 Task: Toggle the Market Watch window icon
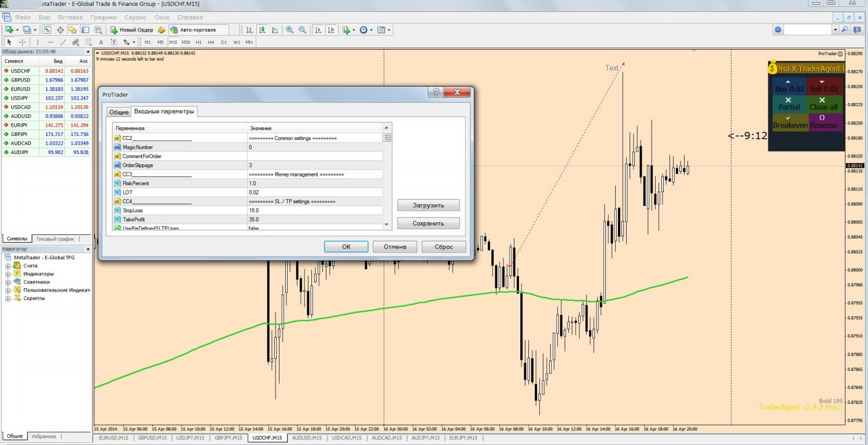47,30
